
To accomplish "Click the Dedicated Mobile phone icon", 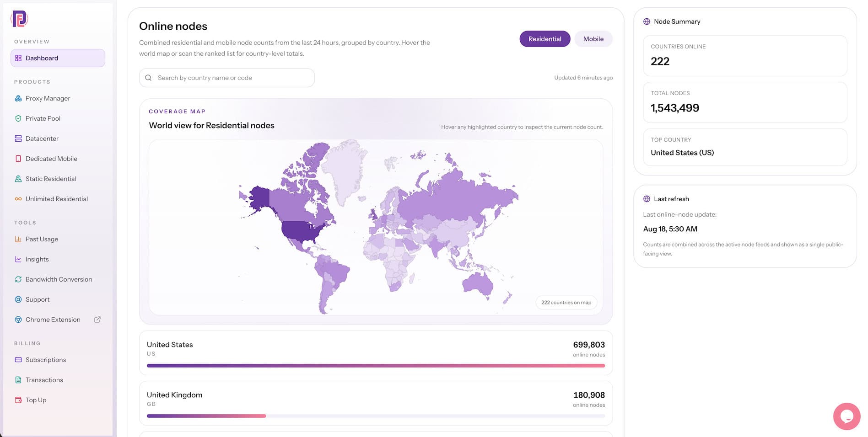I will 18,159.
